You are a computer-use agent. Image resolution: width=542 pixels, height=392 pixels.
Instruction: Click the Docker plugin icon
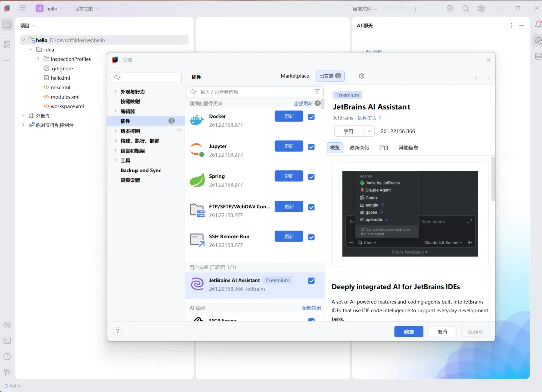(197, 120)
